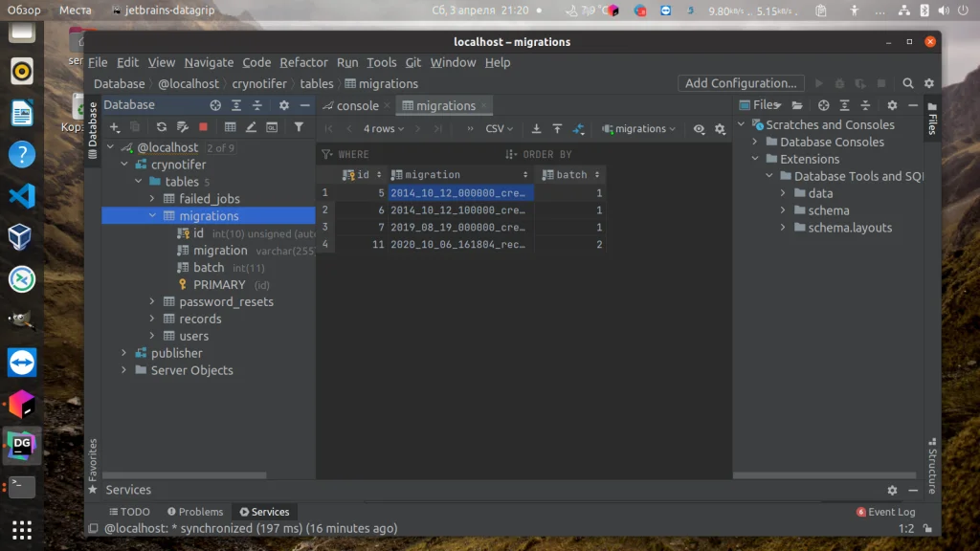
Task: Select the funnel filter icon in Database toolbar
Action: pos(300,125)
